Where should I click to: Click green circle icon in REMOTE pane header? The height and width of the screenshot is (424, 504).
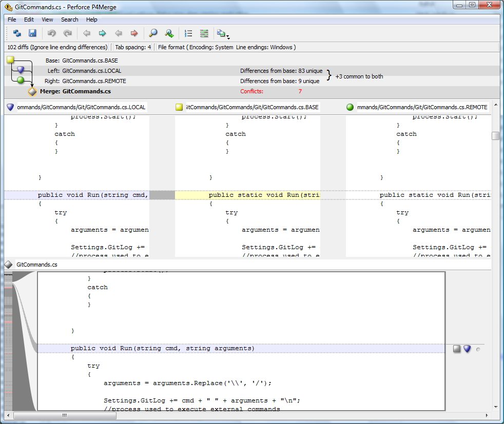(x=350, y=107)
